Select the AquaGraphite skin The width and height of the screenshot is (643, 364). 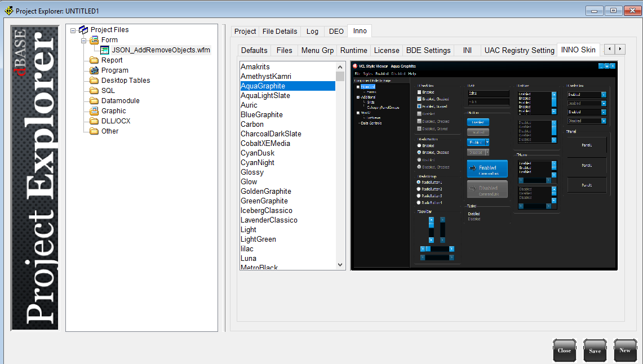coord(287,86)
